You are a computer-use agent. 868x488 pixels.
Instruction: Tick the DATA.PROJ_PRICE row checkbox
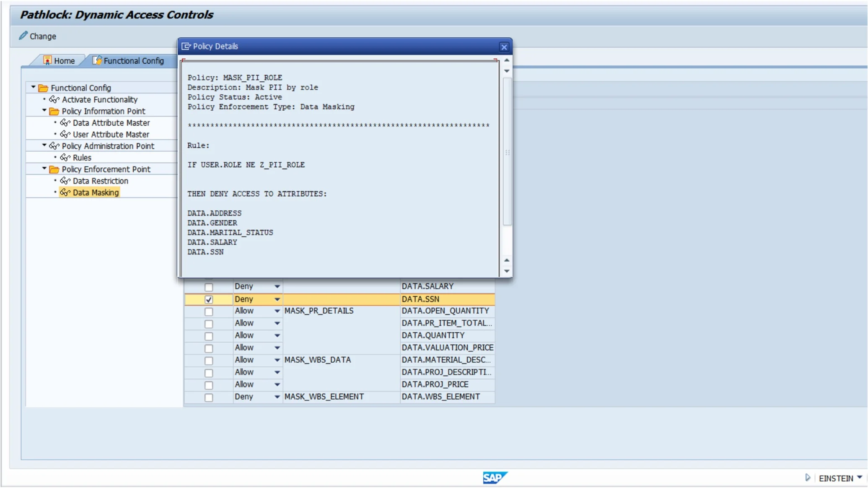(209, 385)
